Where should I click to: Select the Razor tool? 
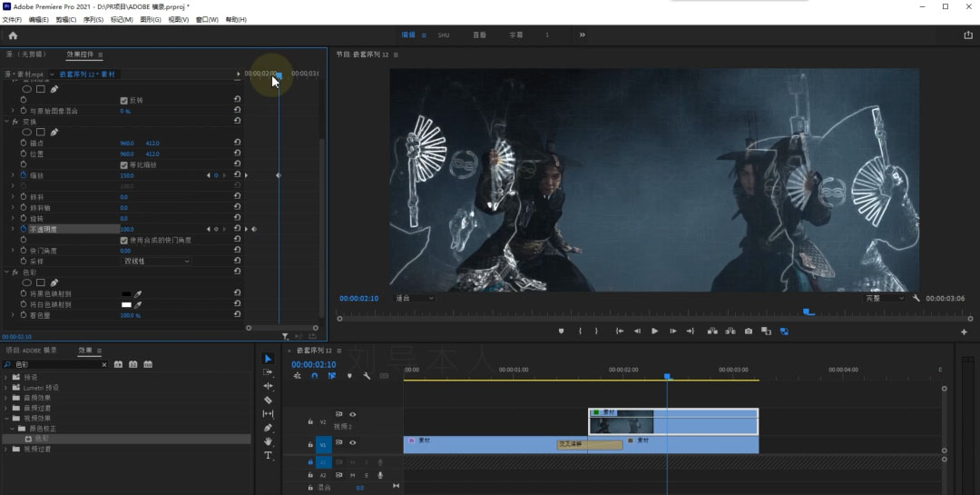(268, 400)
